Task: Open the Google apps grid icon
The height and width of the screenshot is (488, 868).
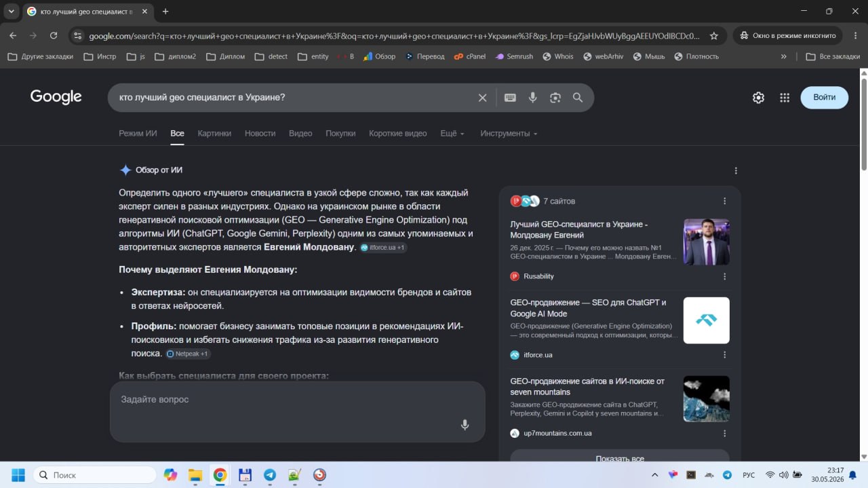Action: [785, 98]
